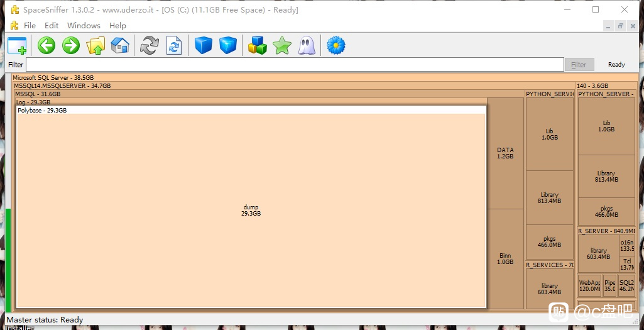This screenshot has width=644, height=330.
Task: Click the Master status: Ready text
Action: point(45,320)
